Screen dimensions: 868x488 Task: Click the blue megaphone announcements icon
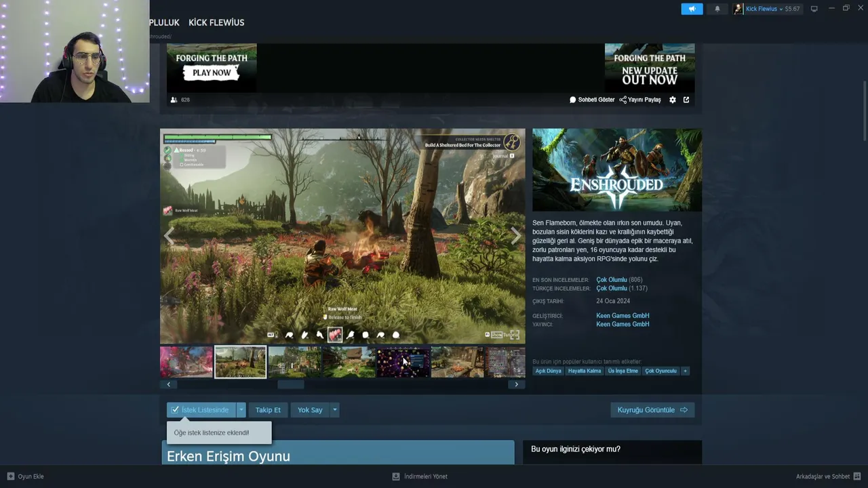pyautogui.click(x=692, y=9)
